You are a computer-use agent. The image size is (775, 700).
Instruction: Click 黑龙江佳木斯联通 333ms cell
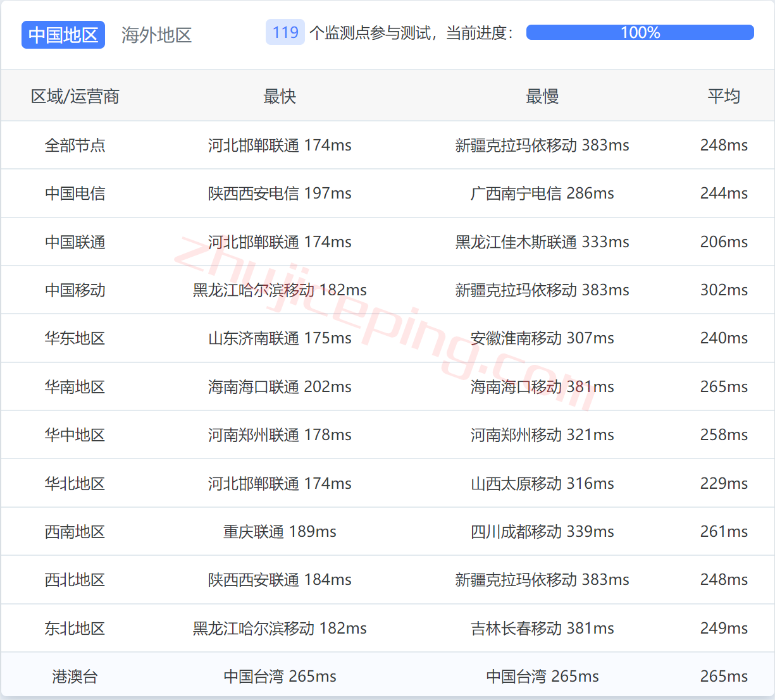tap(542, 242)
